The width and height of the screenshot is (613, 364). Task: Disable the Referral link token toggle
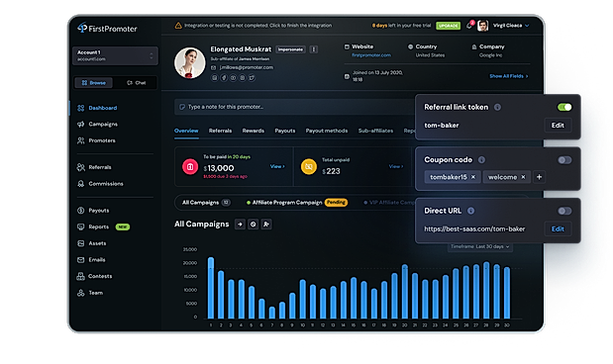[564, 107]
